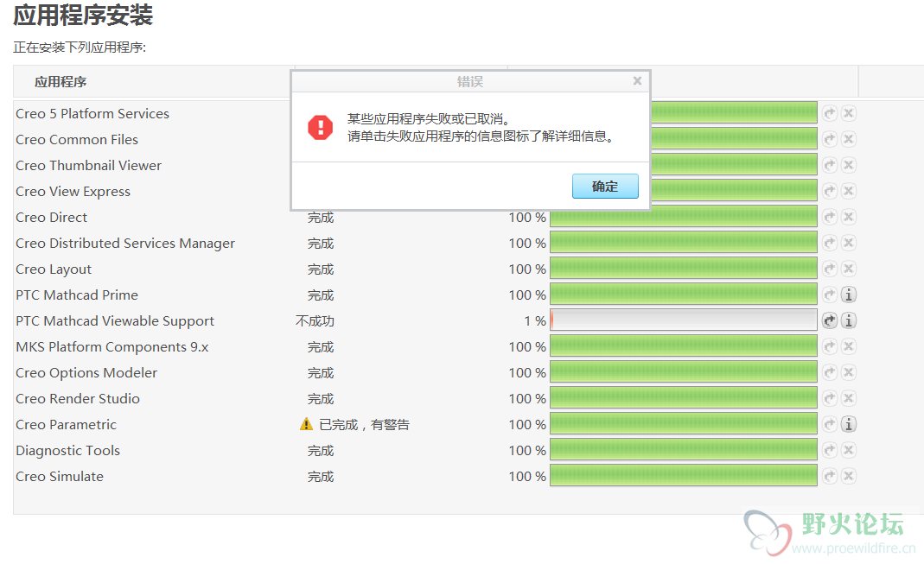The image size is (924, 564).
Task: Click the Creo Direct progress bar
Action: tap(684, 217)
